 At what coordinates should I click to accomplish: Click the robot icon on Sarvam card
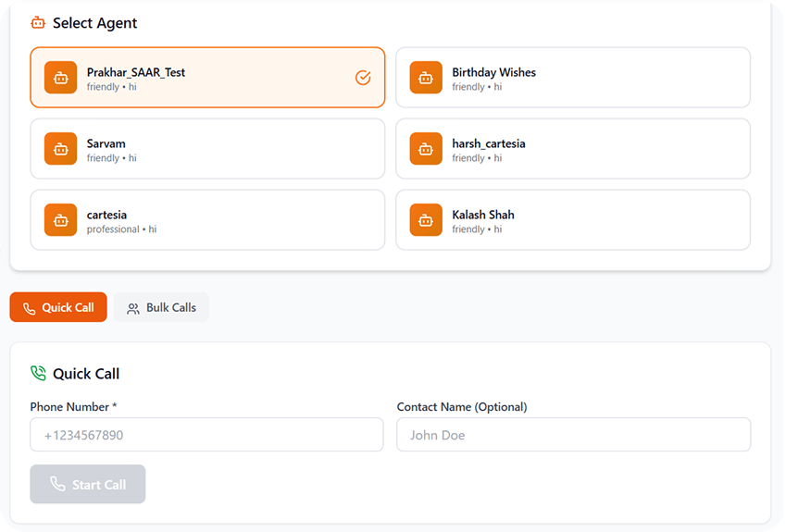[61, 149]
